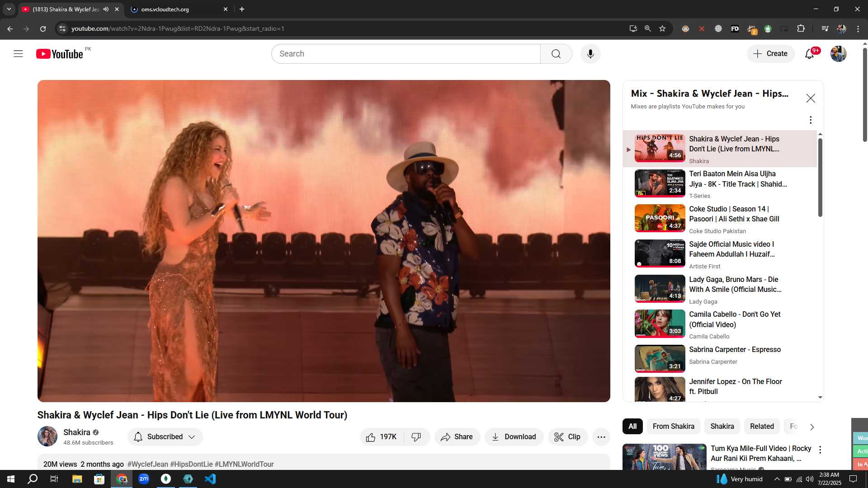Screen dimensions: 868x488
Task: Select the Shakira filter chip
Action: (722, 427)
